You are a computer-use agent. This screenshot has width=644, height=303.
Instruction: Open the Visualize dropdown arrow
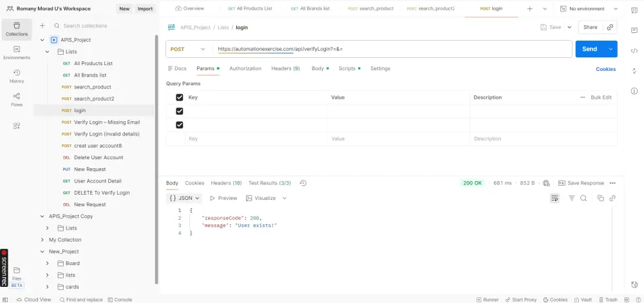click(x=284, y=198)
